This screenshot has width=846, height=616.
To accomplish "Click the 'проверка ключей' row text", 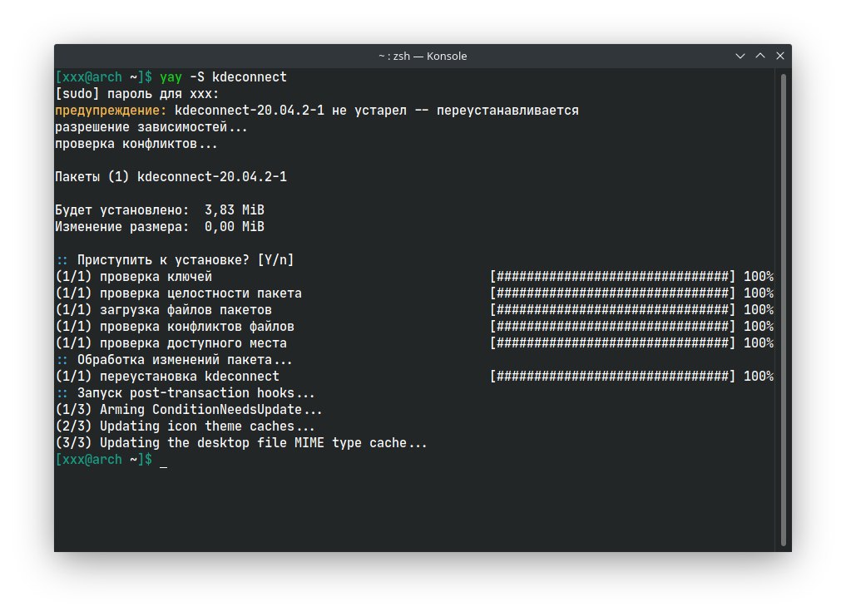I will pos(156,277).
